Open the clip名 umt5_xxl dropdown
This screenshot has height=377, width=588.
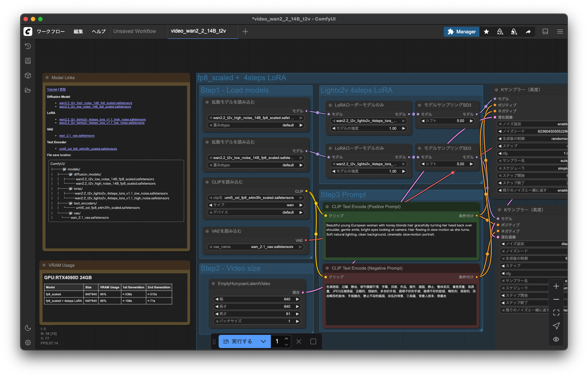pos(256,198)
